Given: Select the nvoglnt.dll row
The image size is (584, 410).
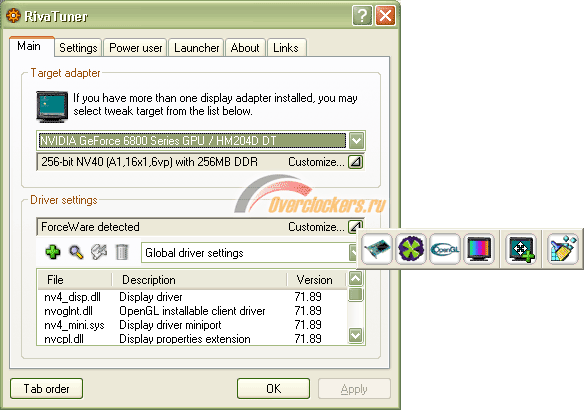Looking at the screenshot, I should point(192,311).
